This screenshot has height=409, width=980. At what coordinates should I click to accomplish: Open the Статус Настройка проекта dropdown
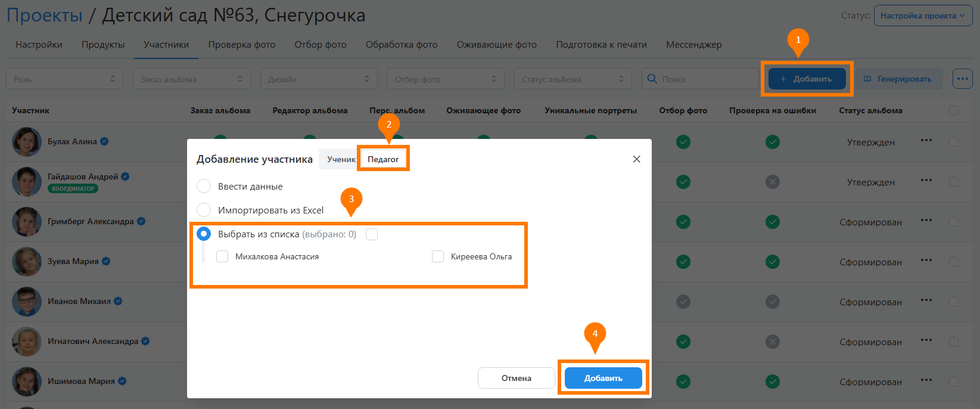pos(922,16)
